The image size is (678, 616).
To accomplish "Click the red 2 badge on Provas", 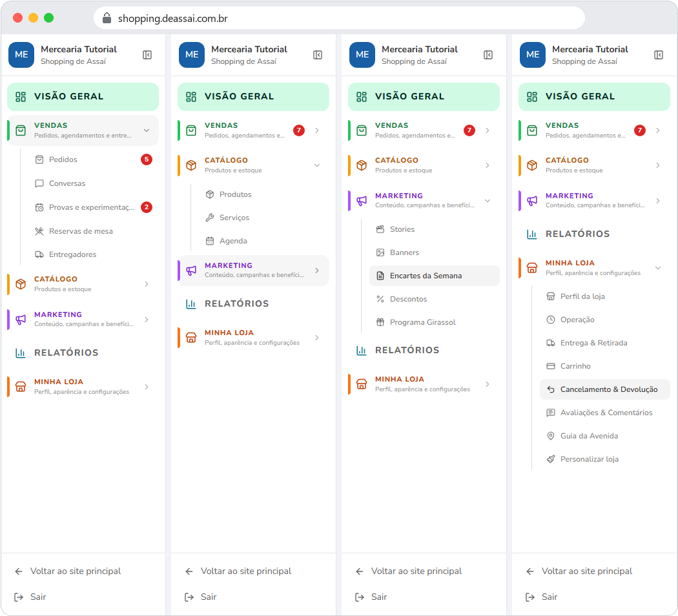I will click(x=147, y=207).
